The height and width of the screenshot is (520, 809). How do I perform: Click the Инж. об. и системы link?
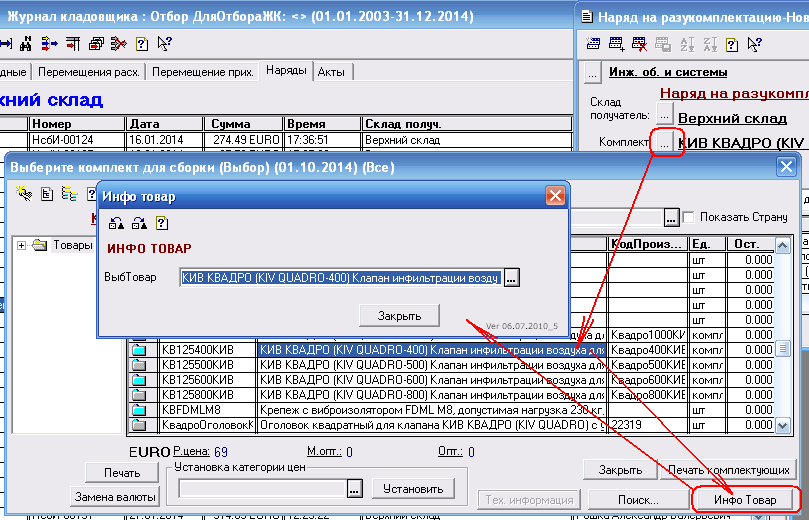click(x=668, y=72)
